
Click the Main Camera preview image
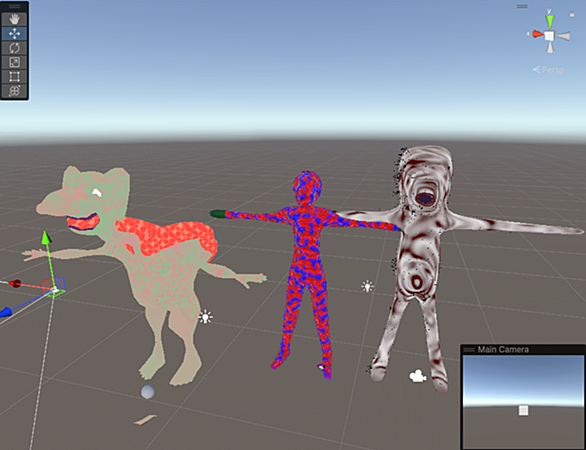(x=523, y=402)
